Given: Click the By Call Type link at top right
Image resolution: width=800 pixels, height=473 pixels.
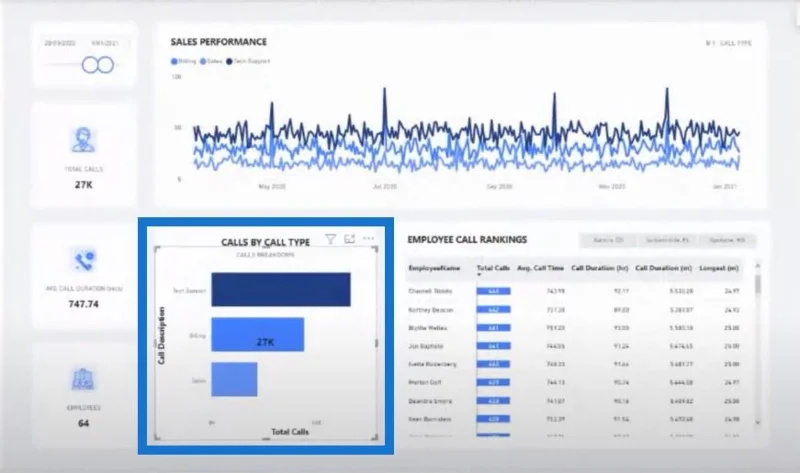Looking at the screenshot, I should tap(729, 43).
